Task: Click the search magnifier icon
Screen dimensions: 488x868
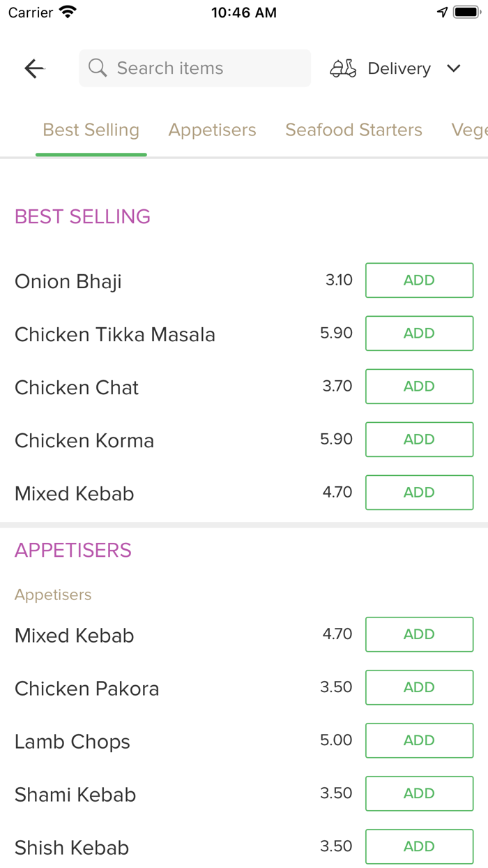Action: 98,68
